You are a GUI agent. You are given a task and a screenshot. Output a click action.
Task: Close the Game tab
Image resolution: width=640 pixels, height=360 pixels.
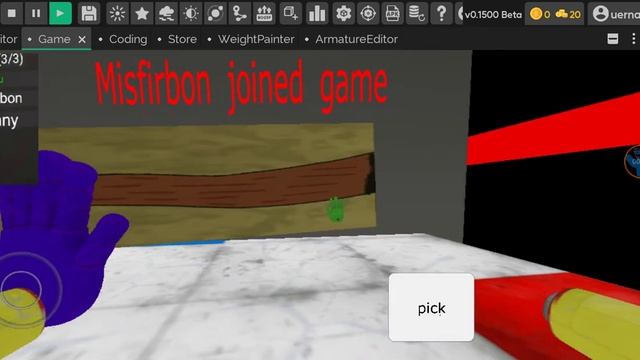[x=82, y=40]
